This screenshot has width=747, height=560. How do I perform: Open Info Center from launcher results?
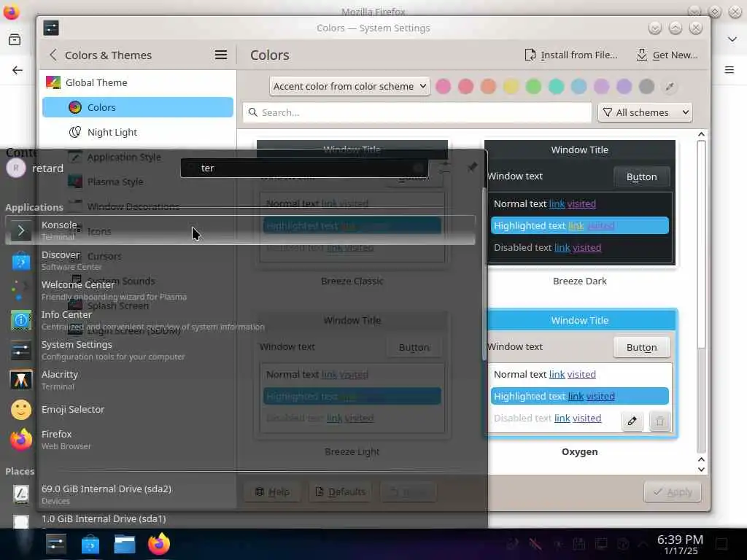click(x=240, y=321)
